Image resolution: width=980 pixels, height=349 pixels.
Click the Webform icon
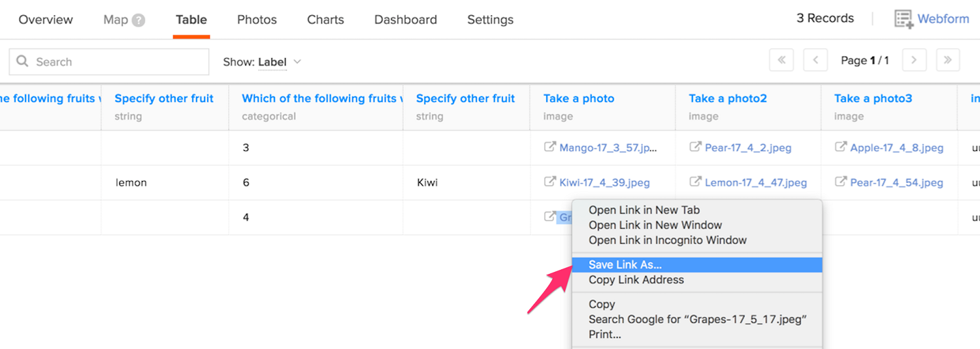click(x=904, y=19)
